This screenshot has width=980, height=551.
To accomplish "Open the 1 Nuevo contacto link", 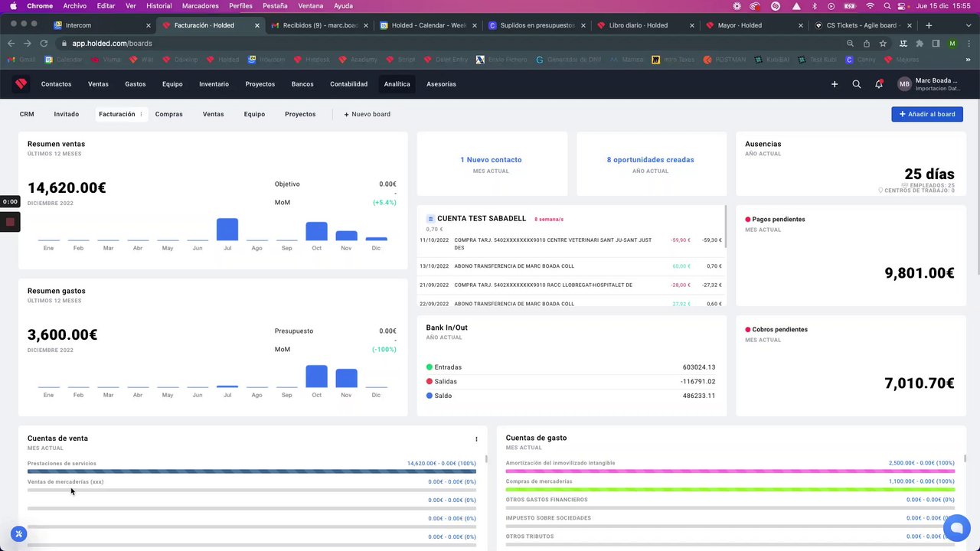I will (x=491, y=160).
